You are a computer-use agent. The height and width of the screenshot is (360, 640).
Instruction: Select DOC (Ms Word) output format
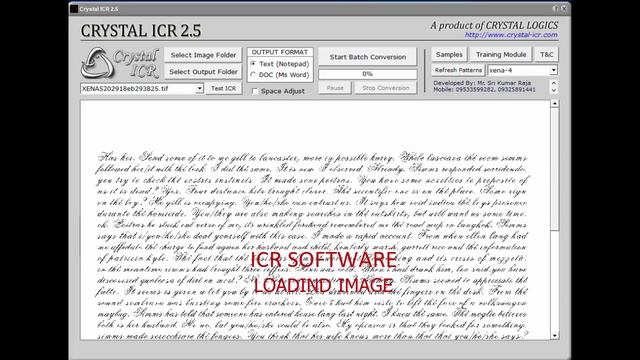click(253, 75)
